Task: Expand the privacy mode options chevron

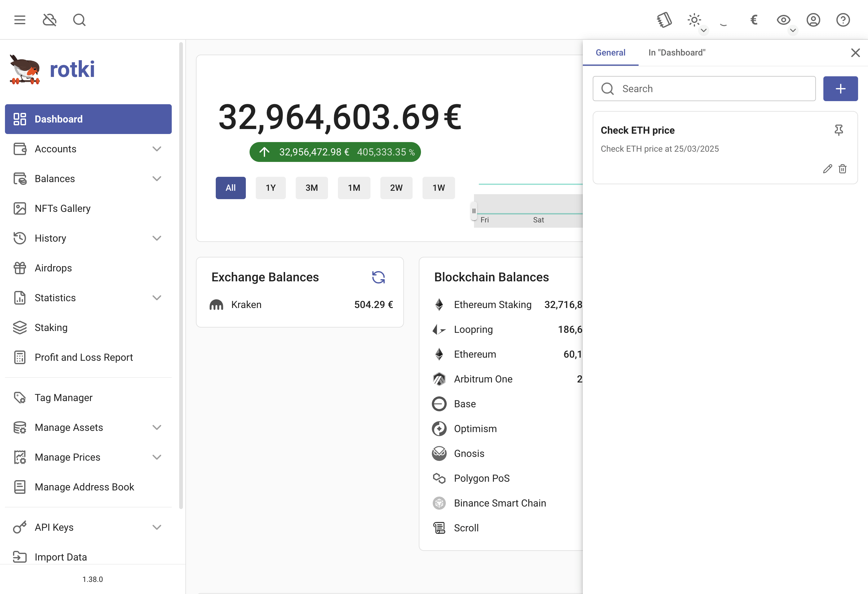Action: (x=793, y=30)
